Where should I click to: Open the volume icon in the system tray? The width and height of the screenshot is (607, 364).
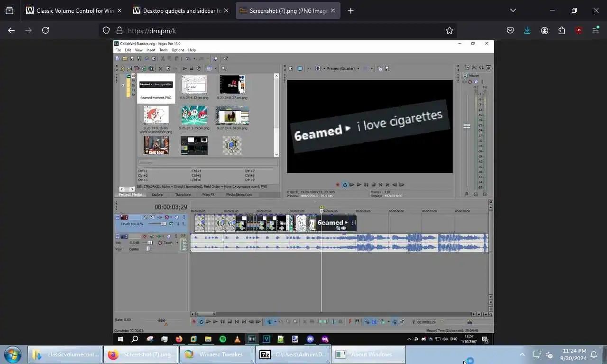click(x=550, y=355)
